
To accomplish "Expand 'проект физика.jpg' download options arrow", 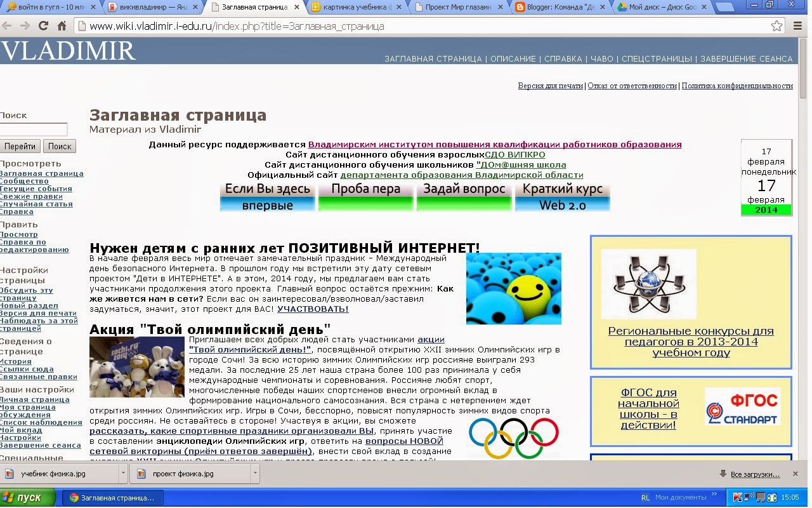I will [x=255, y=474].
